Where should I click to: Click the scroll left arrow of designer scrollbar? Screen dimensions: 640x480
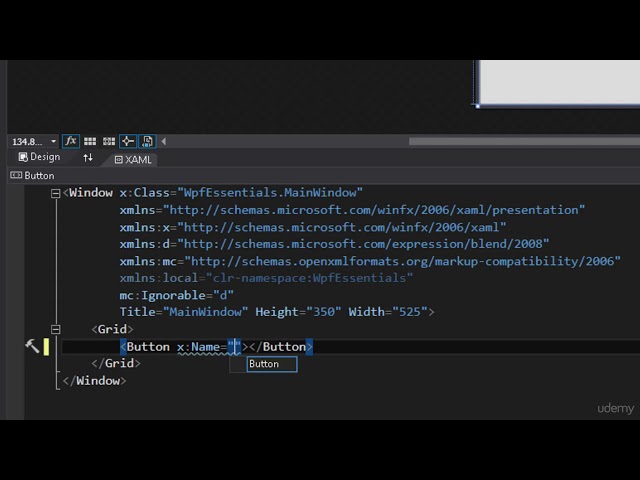pos(164,141)
